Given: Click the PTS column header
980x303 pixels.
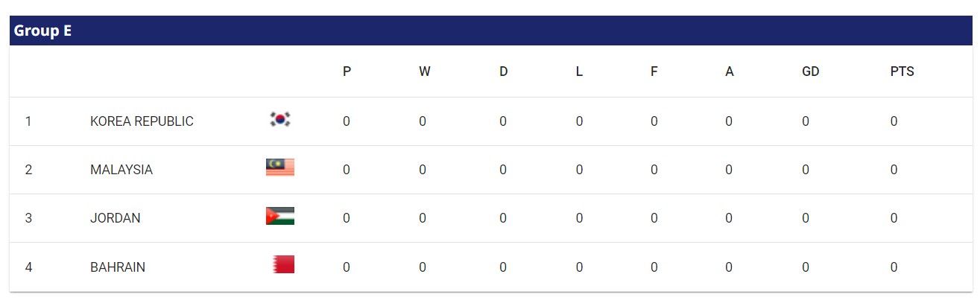Looking at the screenshot, I should [902, 71].
